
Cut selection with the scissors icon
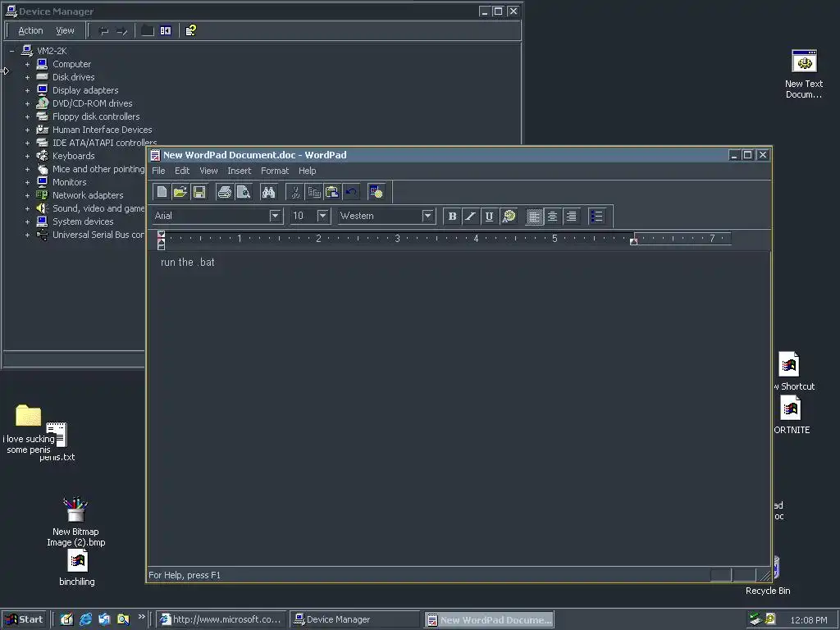click(x=294, y=192)
